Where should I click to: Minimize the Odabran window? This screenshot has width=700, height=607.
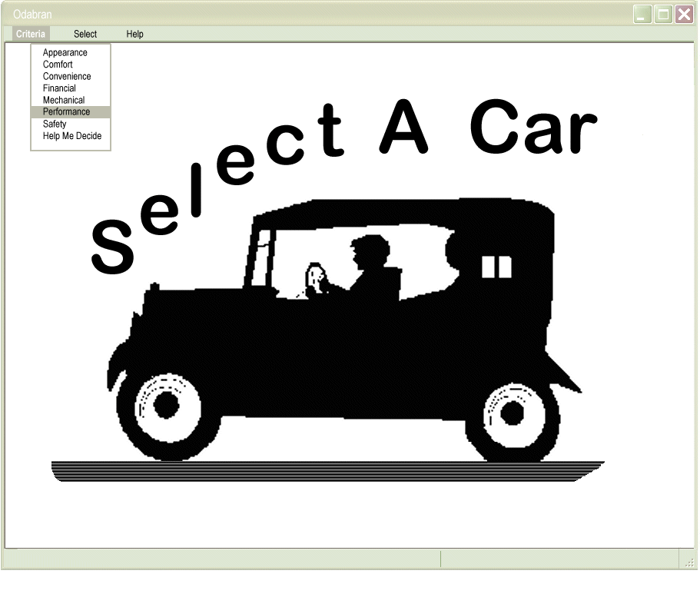pos(642,15)
